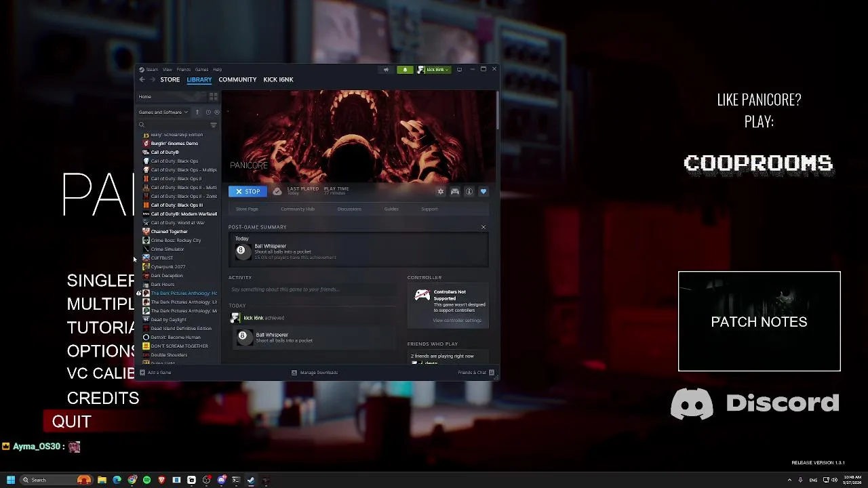This screenshot has height=488, width=868.
Task: Open the COOPROOMS promo in Panicore
Action: (758, 163)
